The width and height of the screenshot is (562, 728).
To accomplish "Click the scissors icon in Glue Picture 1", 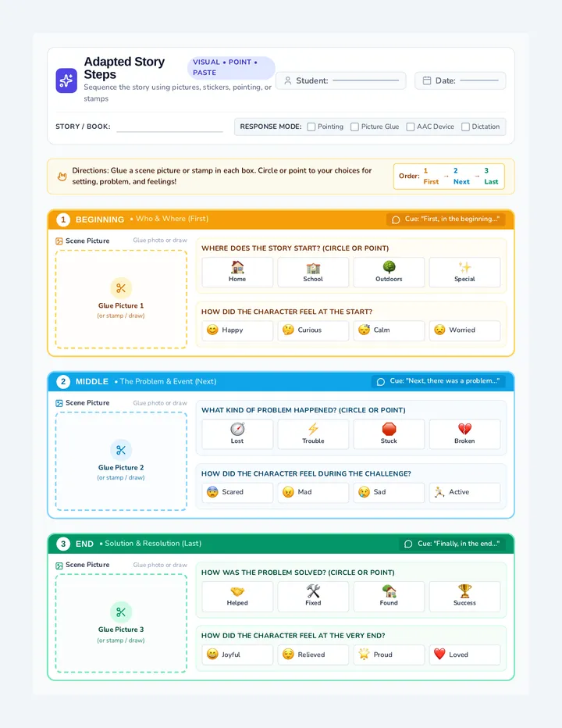I will pos(121,288).
